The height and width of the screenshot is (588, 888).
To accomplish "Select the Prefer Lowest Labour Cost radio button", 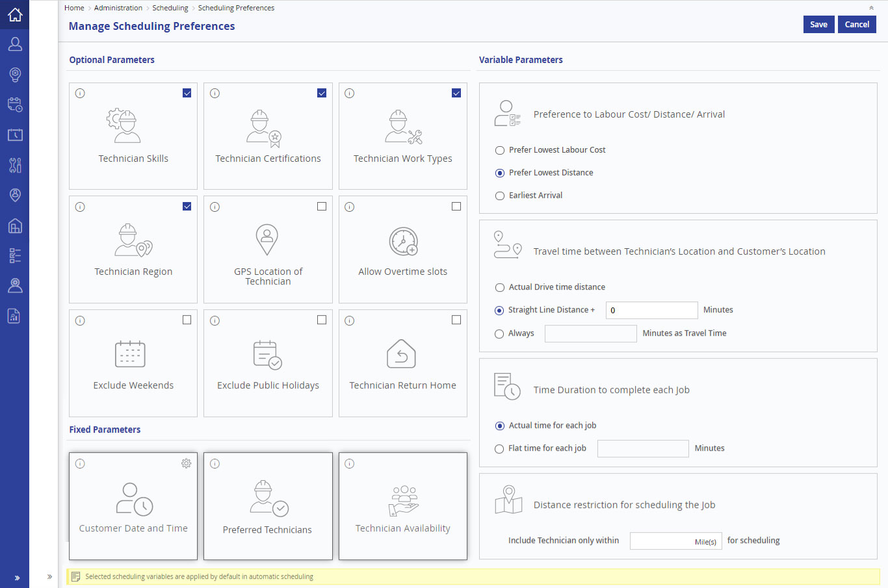I will click(x=499, y=150).
